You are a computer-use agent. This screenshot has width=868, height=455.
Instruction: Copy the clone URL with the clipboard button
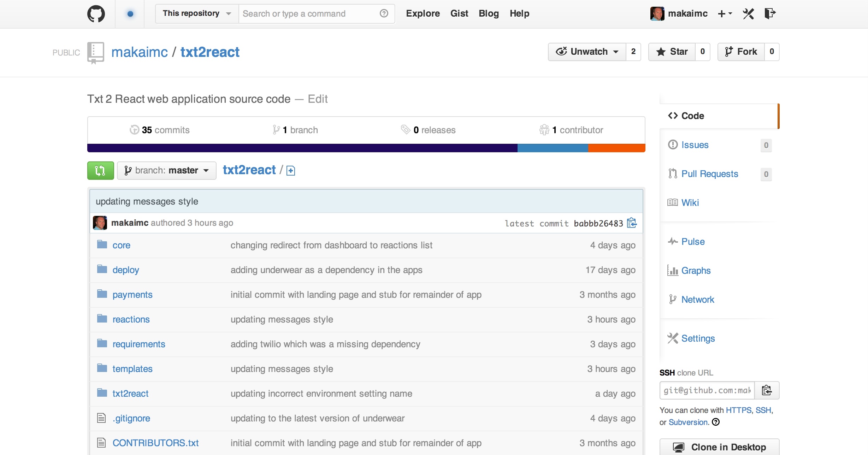tap(767, 390)
